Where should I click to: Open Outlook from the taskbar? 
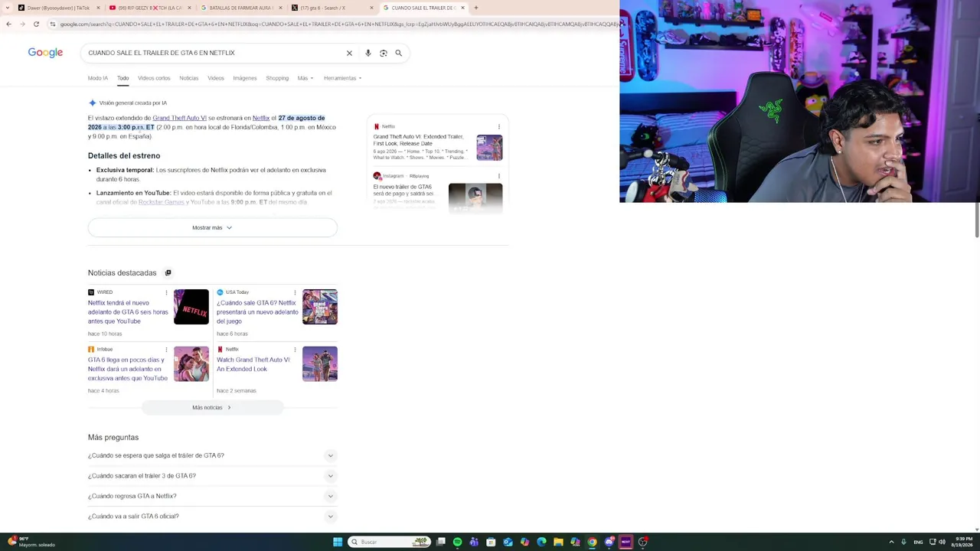(x=508, y=542)
